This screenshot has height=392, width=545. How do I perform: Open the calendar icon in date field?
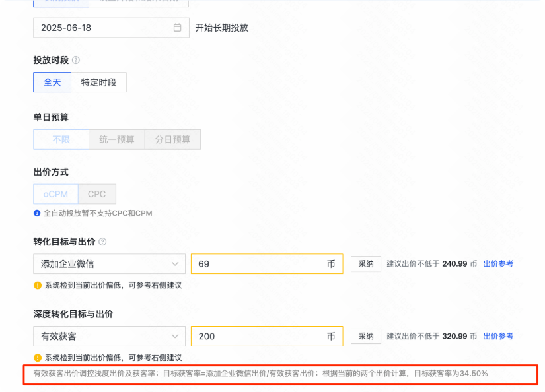[x=177, y=28]
